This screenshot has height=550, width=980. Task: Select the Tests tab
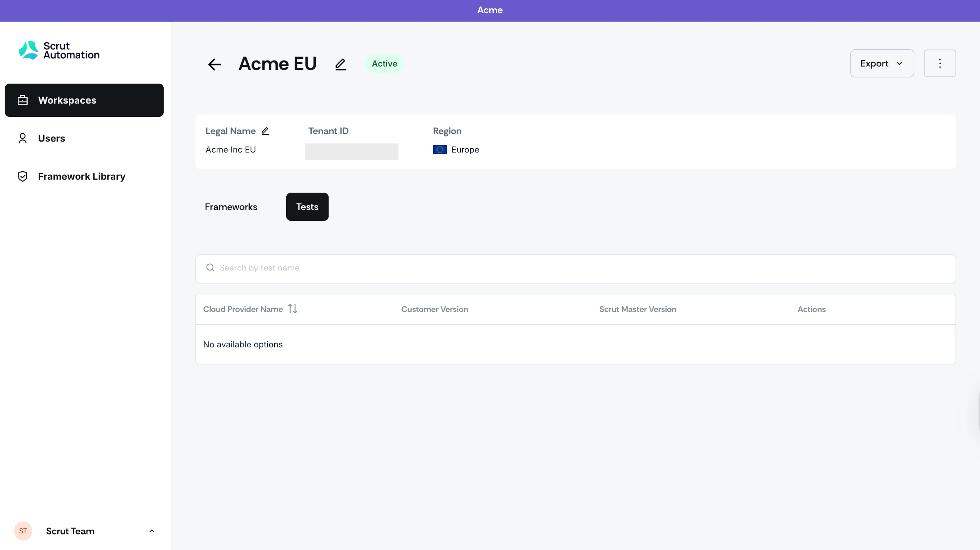pyautogui.click(x=307, y=207)
